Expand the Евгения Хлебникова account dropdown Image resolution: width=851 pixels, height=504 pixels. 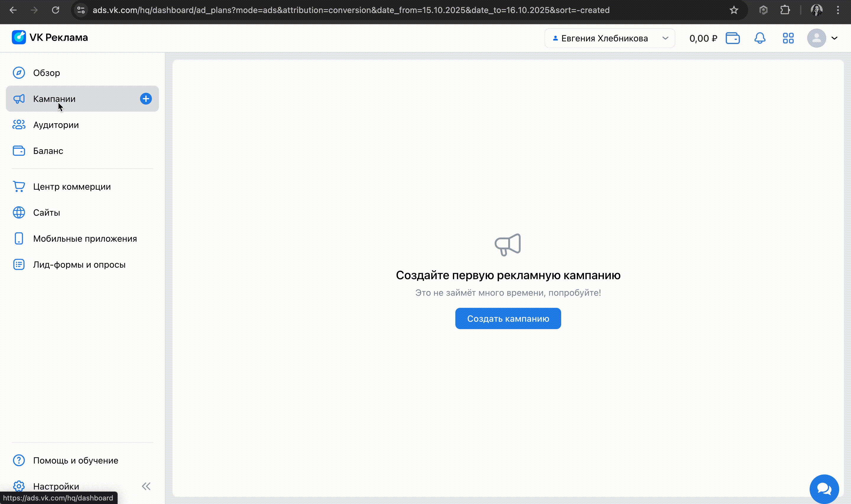coord(610,38)
